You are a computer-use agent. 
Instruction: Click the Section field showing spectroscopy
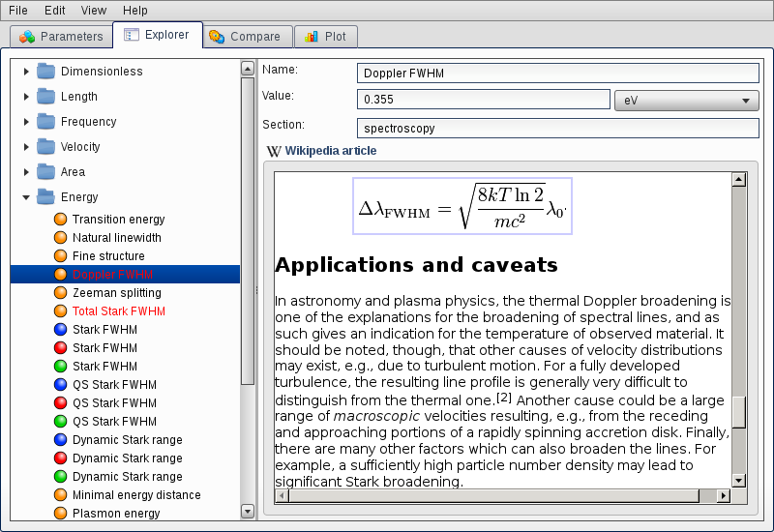tap(558, 129)
